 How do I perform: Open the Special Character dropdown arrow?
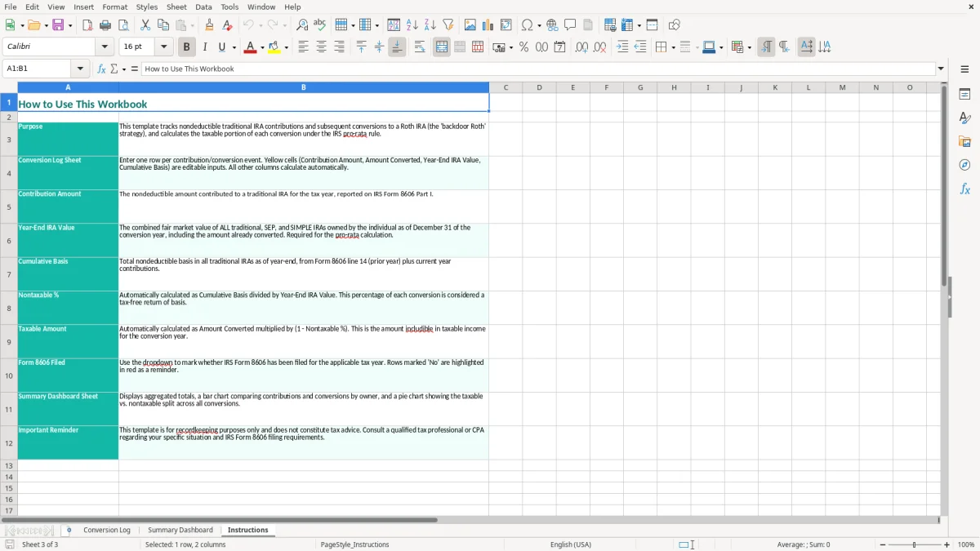[538, 25]
